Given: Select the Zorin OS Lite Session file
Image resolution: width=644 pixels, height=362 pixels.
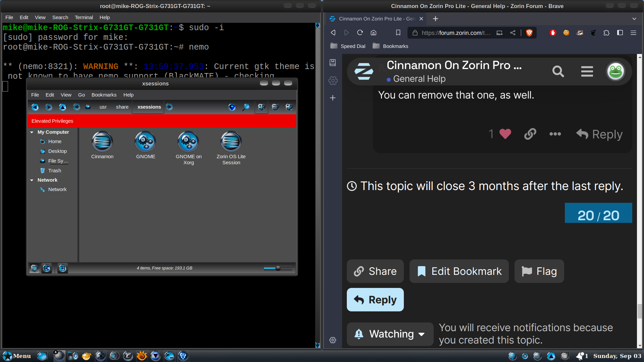Looking at the screenshot, I should 231,148.
